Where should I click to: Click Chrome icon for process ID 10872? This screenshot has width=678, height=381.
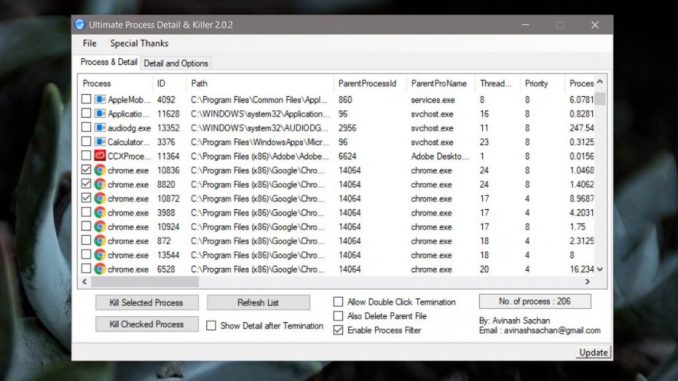(100, 199)
